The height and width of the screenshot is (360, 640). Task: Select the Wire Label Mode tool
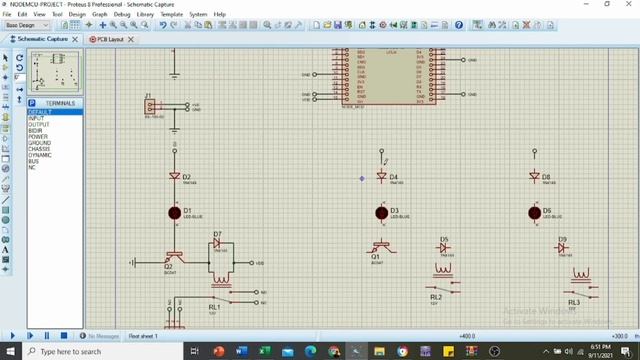(x=5, y=87)
